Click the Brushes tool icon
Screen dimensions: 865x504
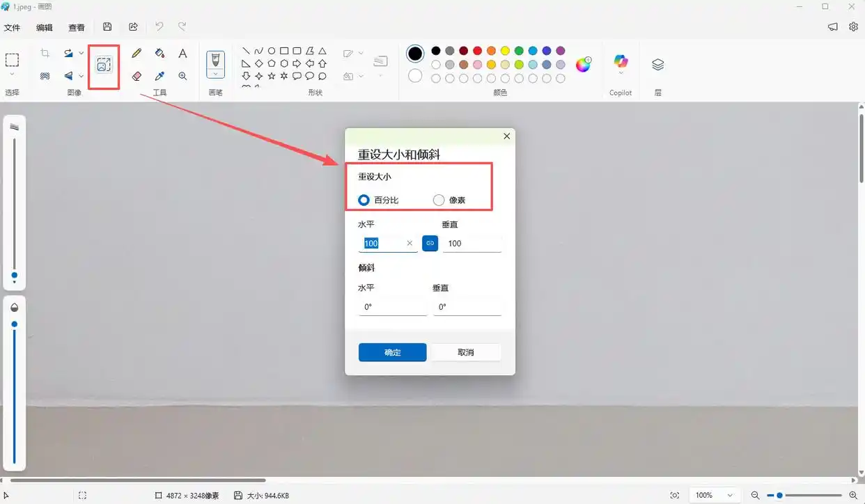(x=215, y=59)
